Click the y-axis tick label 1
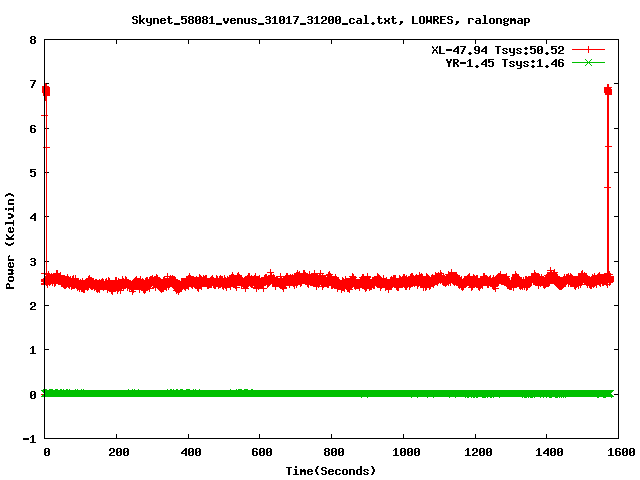This screenshot has height=480, width=640. coord(33,350)
